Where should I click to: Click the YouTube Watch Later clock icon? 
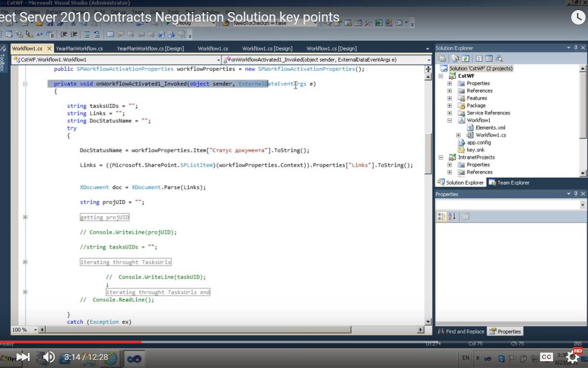point(578,17)
